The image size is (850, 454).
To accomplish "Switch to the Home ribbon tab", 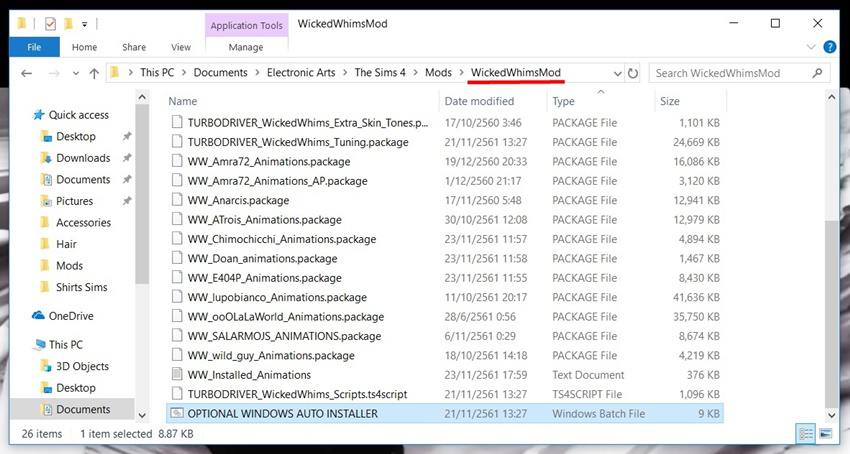I will pyautogui.click(x=85, y=47).
